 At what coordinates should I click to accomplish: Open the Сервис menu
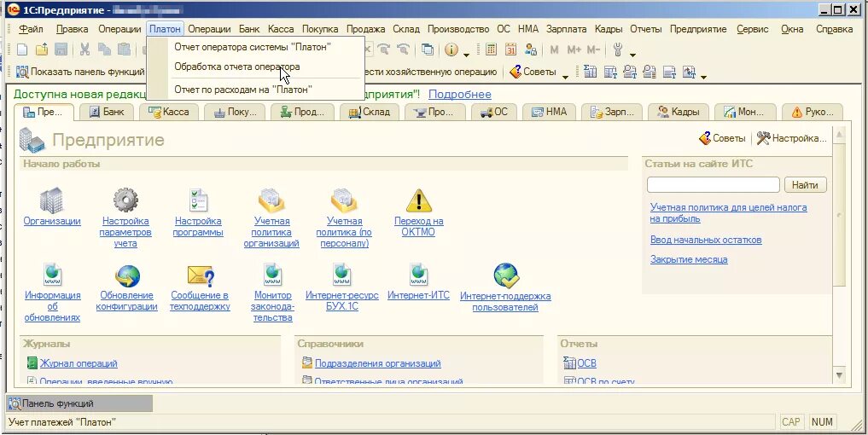pos(752,29)
